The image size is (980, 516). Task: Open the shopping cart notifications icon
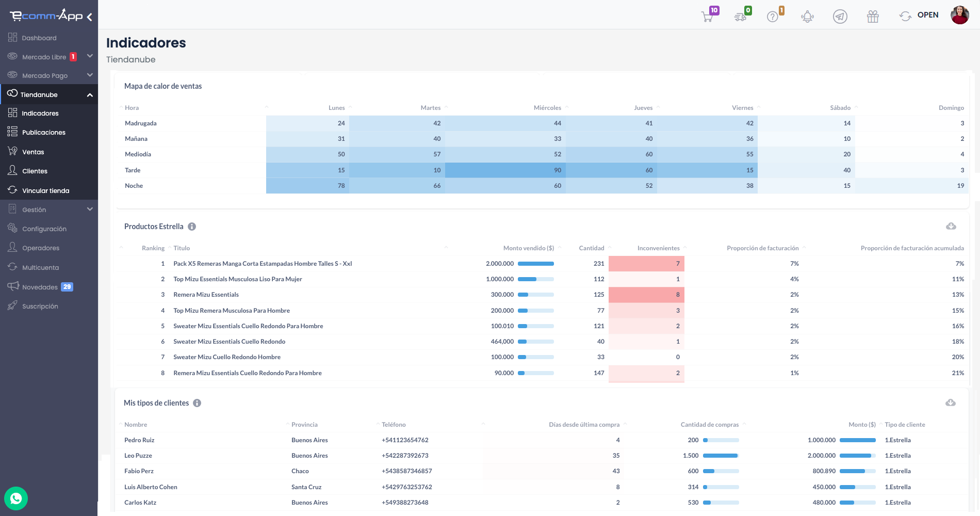(x=707, y=17)
